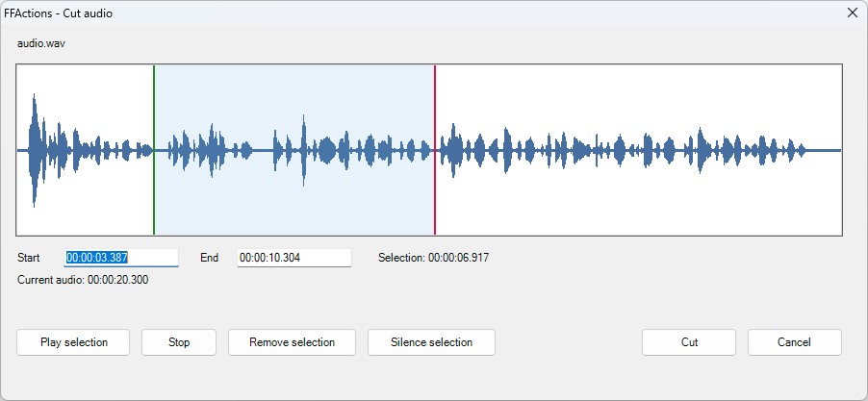Focus the Start time input field
The width and height of the screenshot is (868, 401).
[121, 258]
